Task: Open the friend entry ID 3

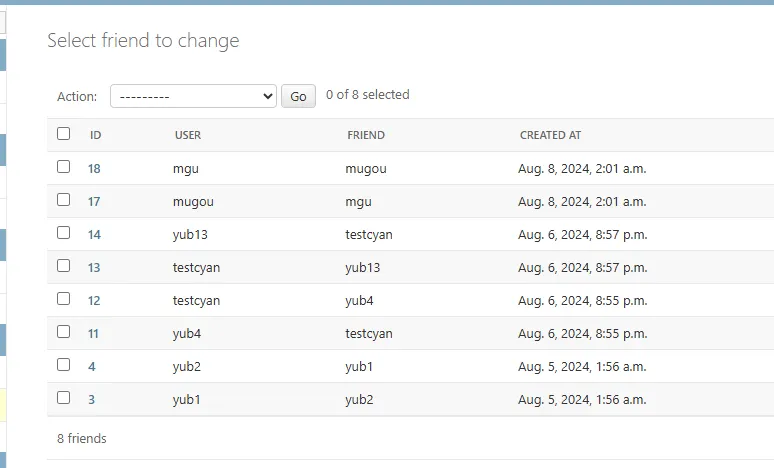Action: tap(92, 400)
